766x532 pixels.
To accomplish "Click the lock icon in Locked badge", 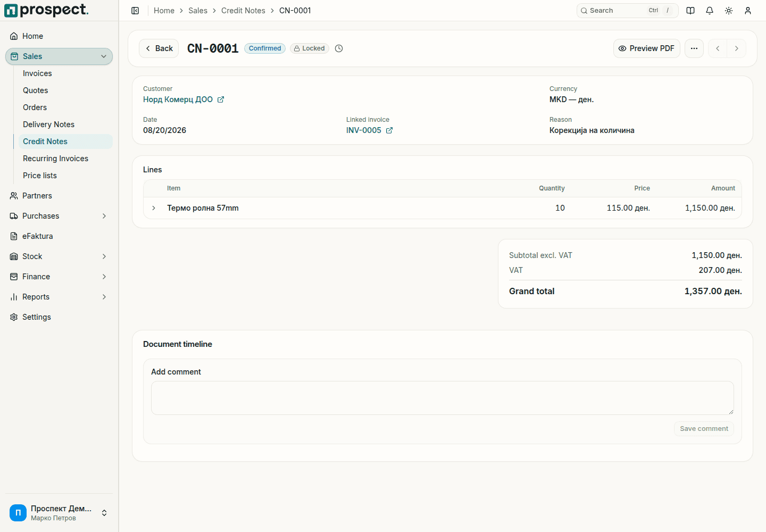I will point(297,48).
